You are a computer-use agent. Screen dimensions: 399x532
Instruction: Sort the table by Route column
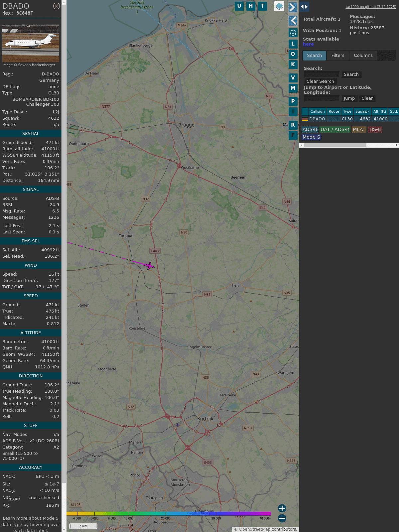[334, 111]
